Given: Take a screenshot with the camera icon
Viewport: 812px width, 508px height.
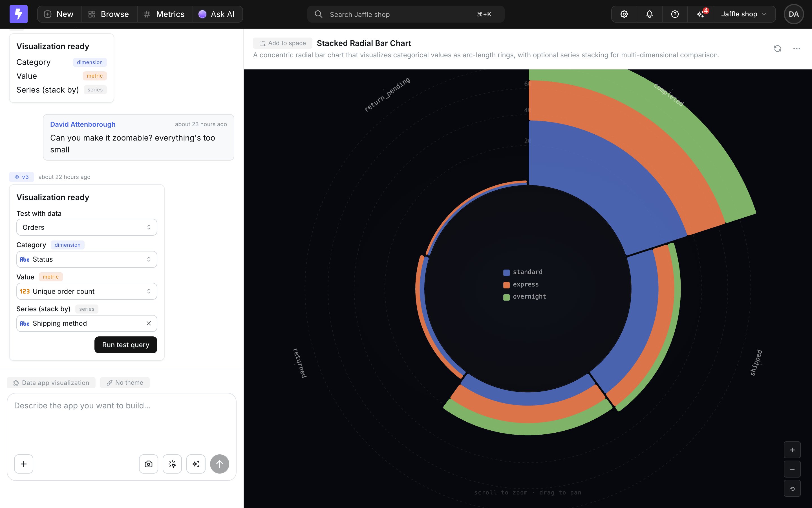Looking at the screenshot, I should coord(148,464).
